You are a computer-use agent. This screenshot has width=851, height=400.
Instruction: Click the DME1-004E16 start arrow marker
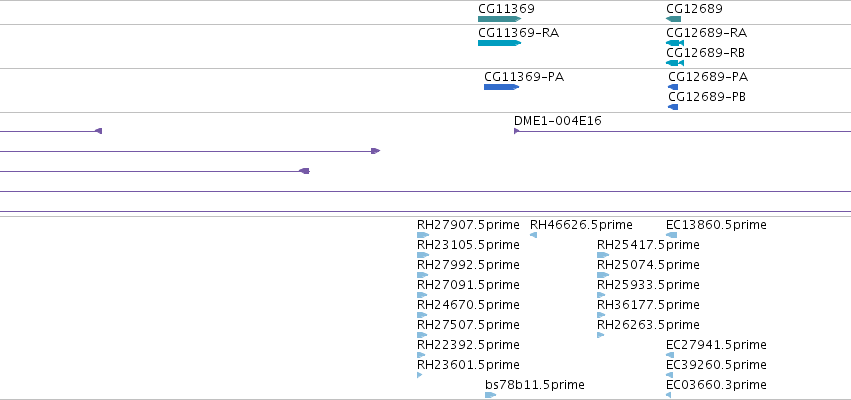(517, 131)
